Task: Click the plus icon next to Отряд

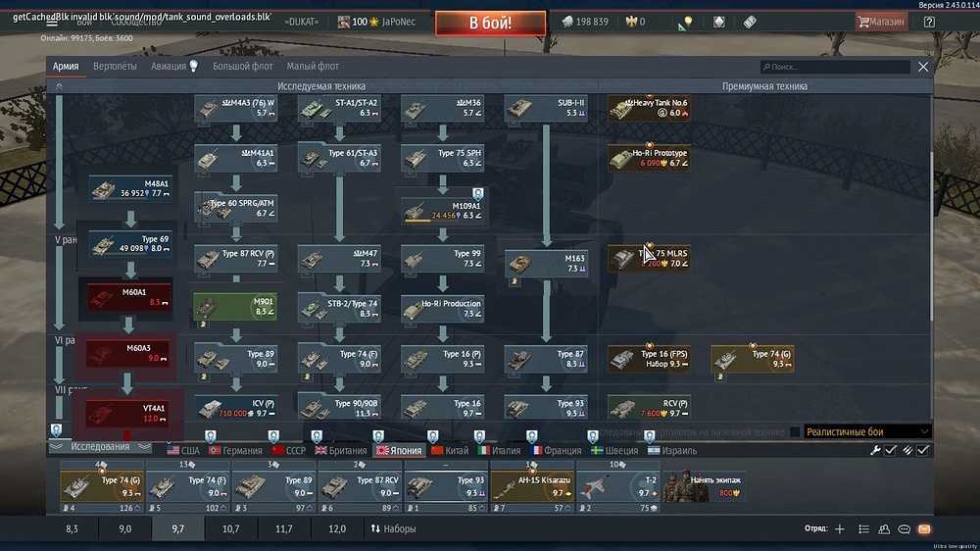Action: (839, 529)
